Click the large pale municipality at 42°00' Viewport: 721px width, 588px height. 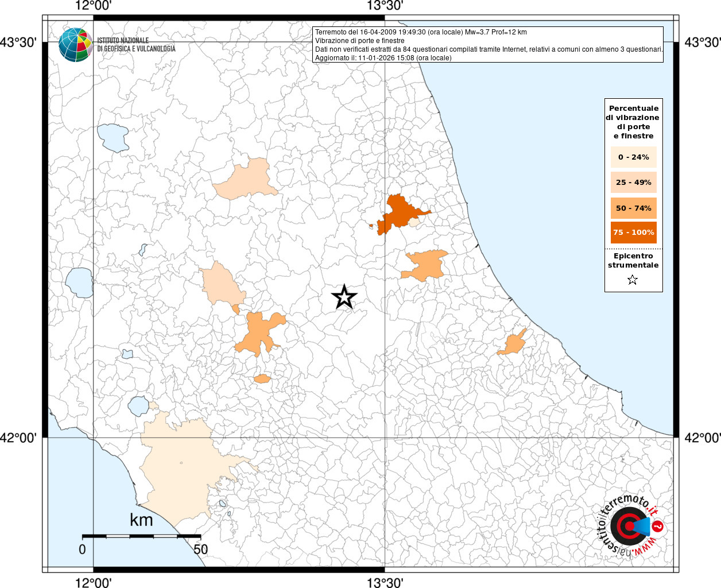click(x=184, y=468)
